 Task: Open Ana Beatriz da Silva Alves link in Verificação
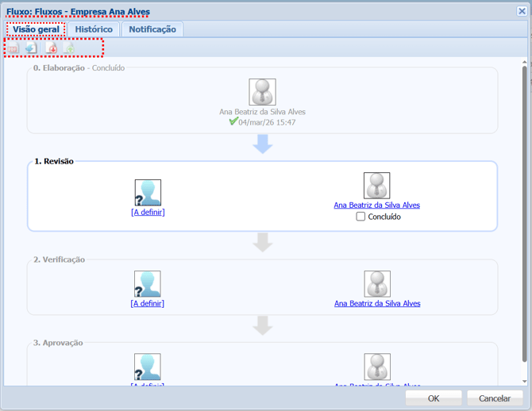click(x=377, y=304)
